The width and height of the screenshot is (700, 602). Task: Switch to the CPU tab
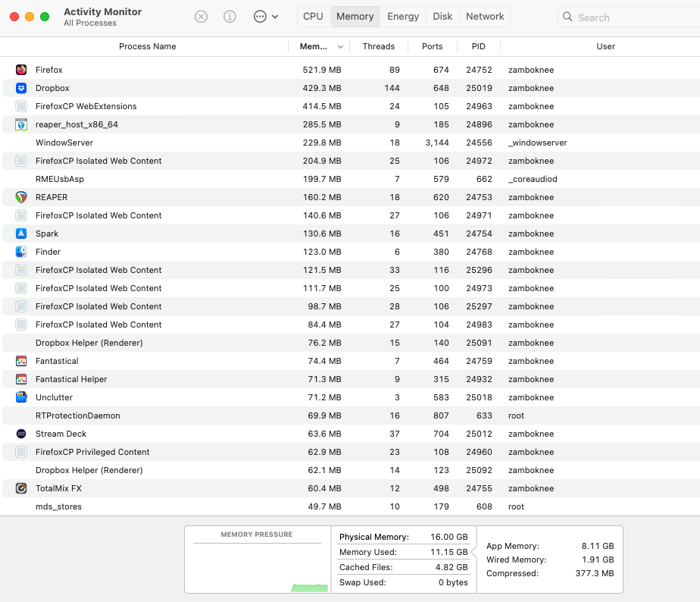[313, 17]
